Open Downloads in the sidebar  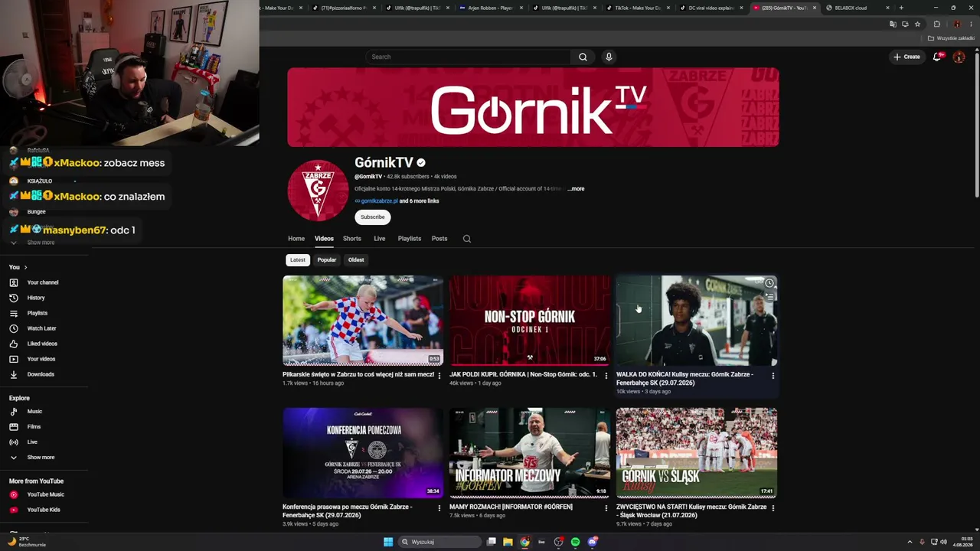pyautogui.click(x=41, y=374)
